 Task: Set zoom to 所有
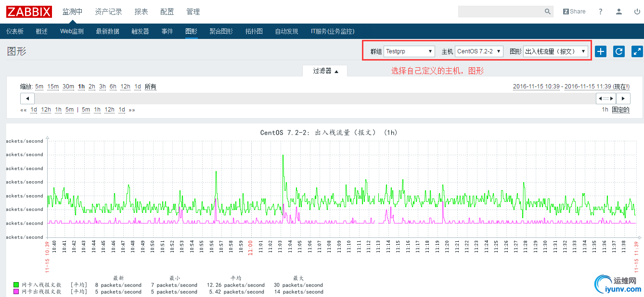click(151, 87)
